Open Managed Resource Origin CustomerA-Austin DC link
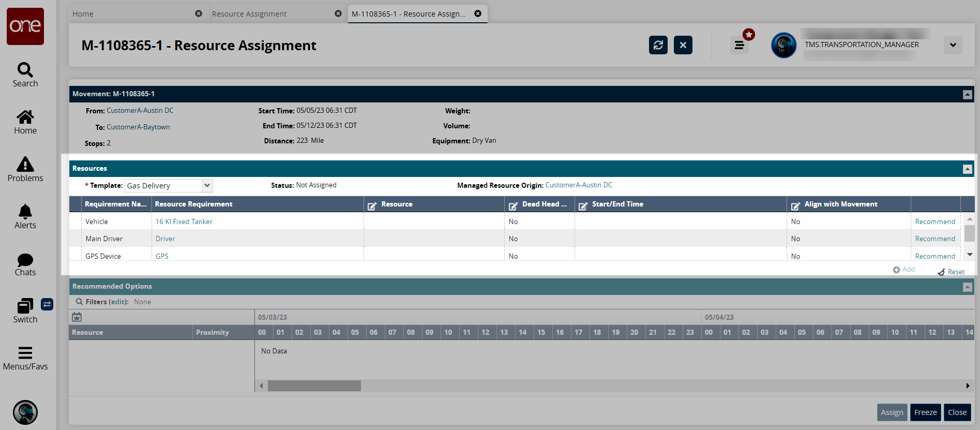980x430 pixels. click(579, 185)
